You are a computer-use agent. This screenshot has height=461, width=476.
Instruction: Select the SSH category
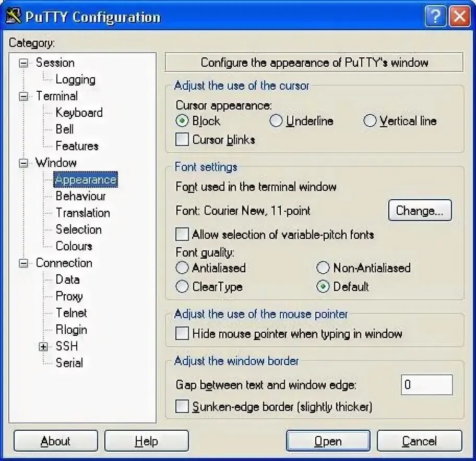coord(67,346)
